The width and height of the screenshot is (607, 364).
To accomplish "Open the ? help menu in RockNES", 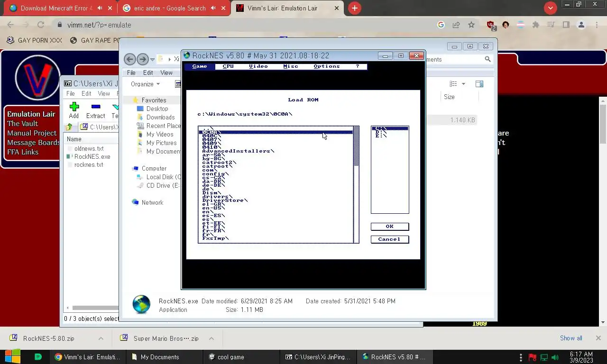I will [x=358, y=66].
